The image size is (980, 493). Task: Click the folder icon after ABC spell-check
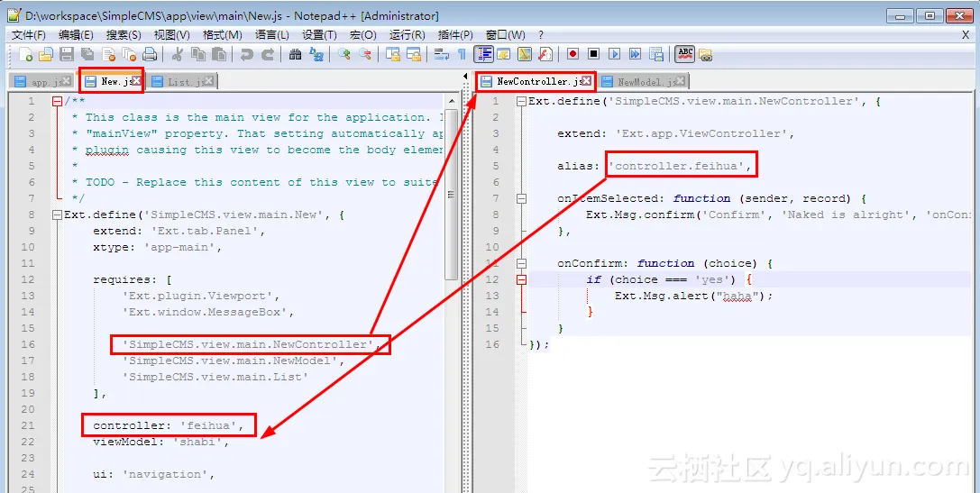706,55
